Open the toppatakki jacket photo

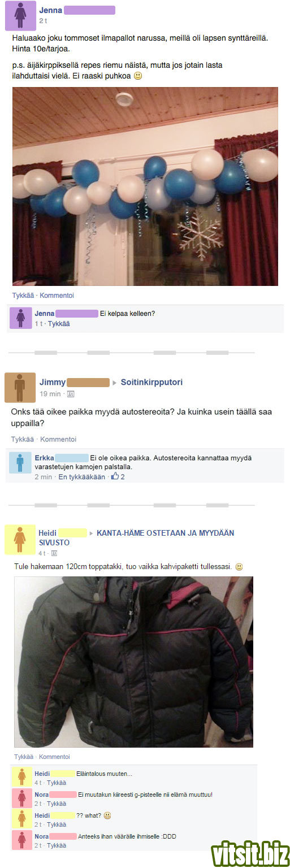134,662
